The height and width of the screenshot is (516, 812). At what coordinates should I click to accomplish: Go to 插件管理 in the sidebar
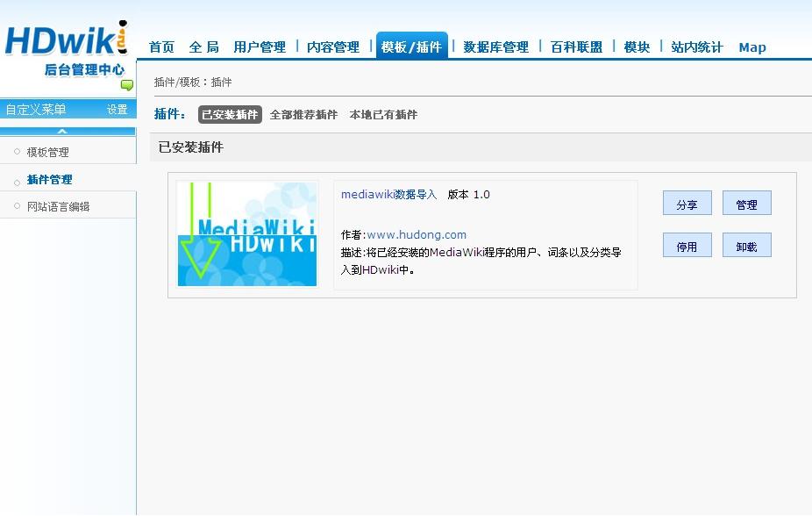50,179
